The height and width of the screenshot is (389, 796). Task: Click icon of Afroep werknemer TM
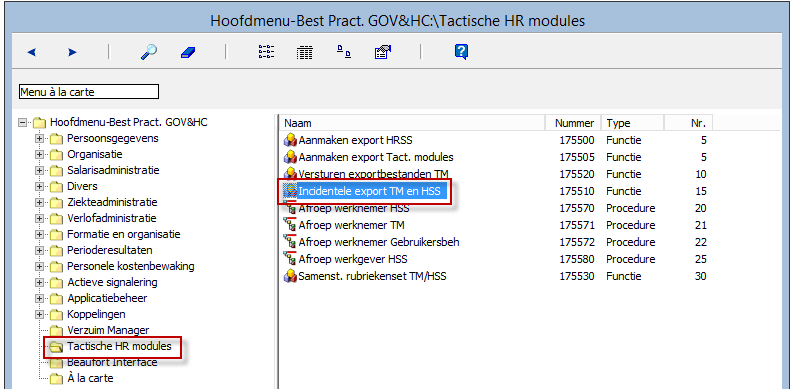pos(290,225)
